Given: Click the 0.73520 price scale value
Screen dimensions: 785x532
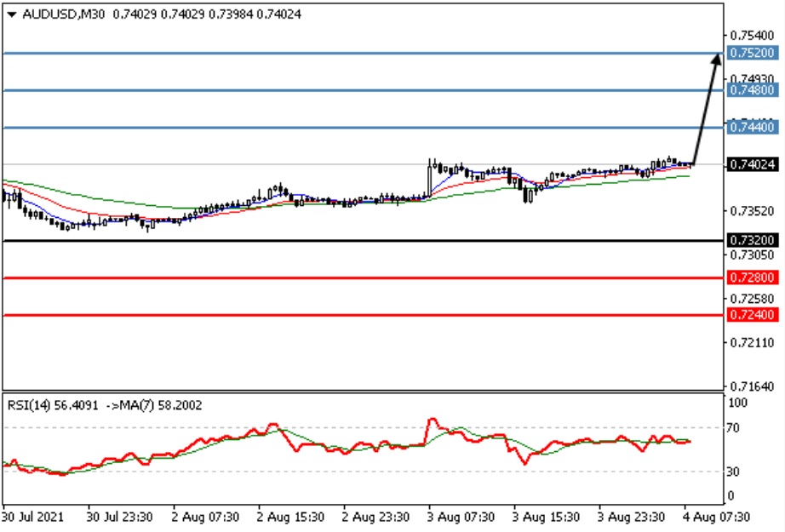Looking at the screenshot, I should pyautogui.click(x=752, y=211).
